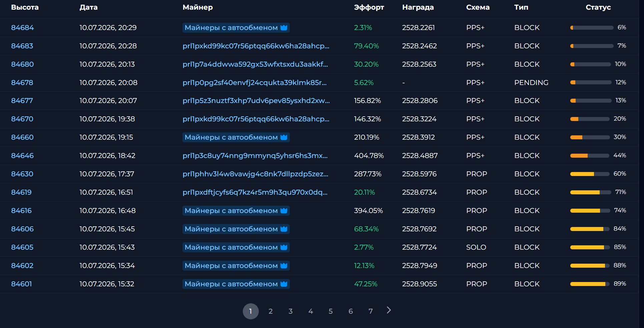644x328 pixels.
Task: Open miner address prl1p3c8uy74nng9
Action: [x=255, y=156]
